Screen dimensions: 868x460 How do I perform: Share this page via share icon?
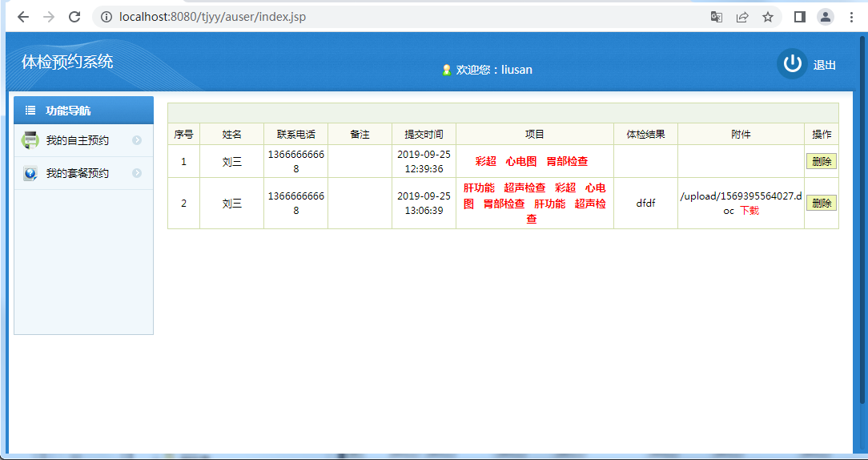click(x=741, y=17)
